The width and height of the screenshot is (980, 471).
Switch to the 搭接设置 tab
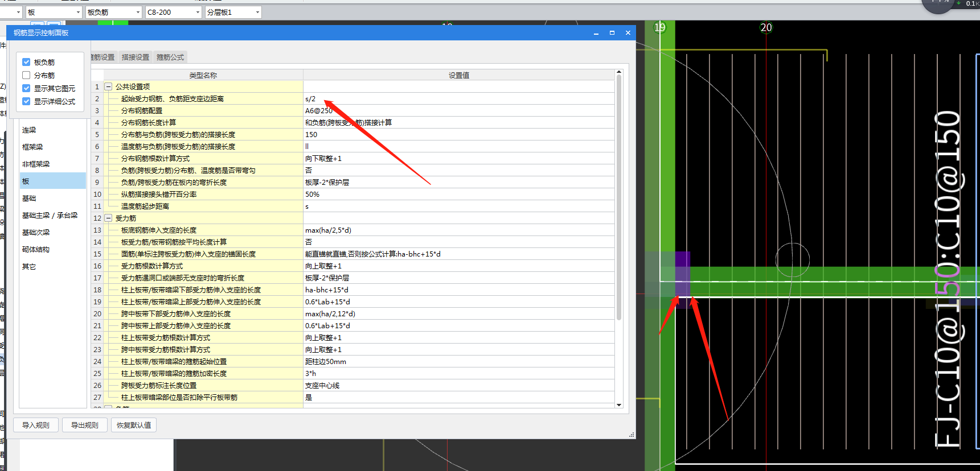(136, 57)
